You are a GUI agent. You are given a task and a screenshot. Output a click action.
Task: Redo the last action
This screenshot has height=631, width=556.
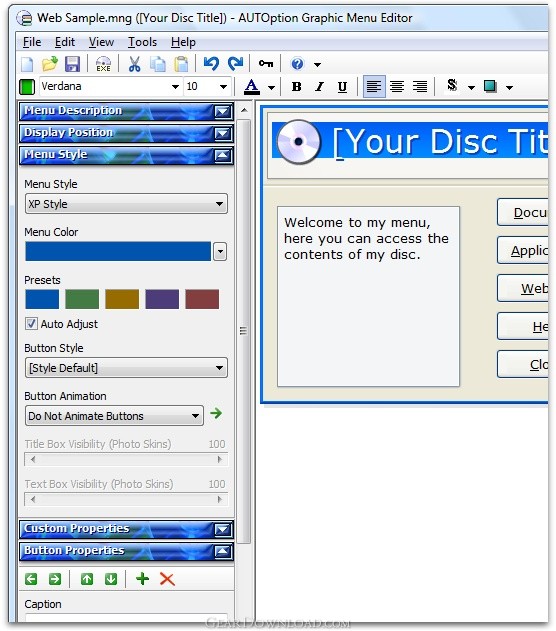click(235, 64)
